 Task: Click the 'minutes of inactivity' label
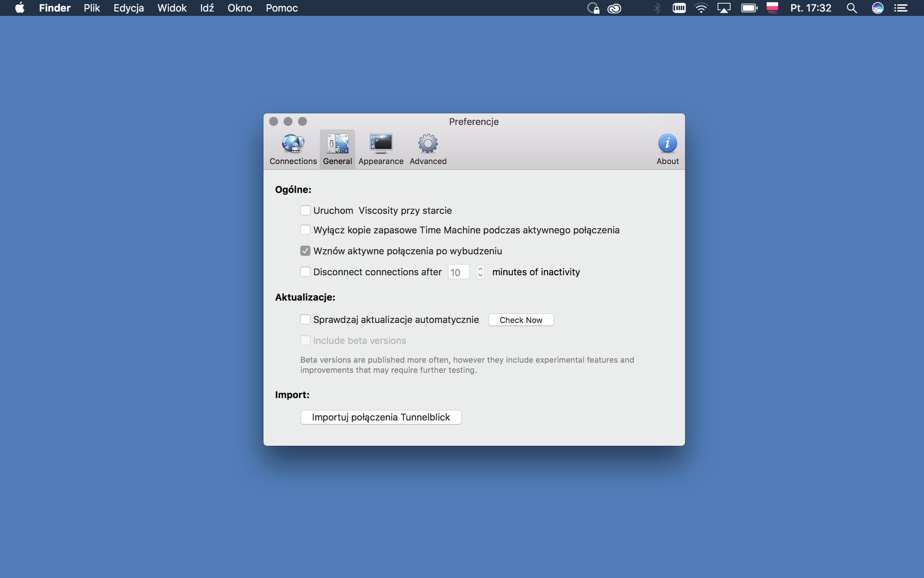tap(536, 272)
